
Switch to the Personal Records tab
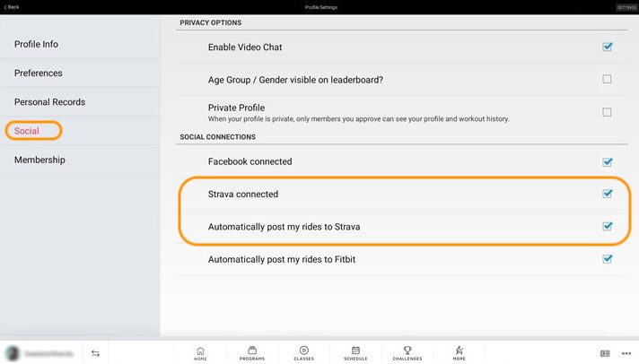click(49, 102)
